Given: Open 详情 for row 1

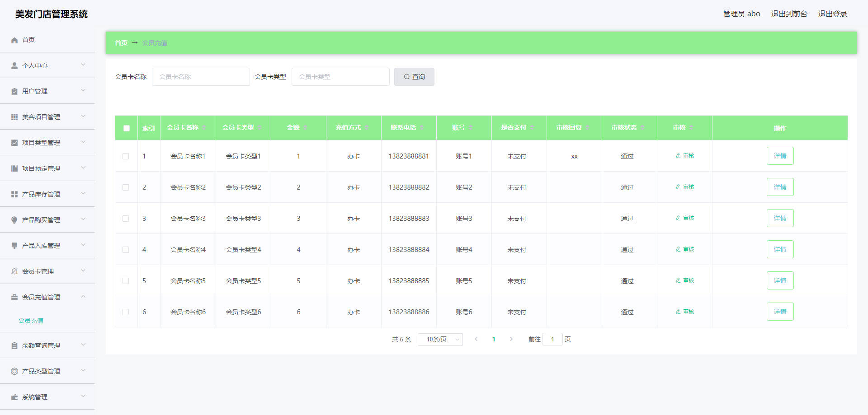Looking at the screenshot, I should (x=780, y=156).
